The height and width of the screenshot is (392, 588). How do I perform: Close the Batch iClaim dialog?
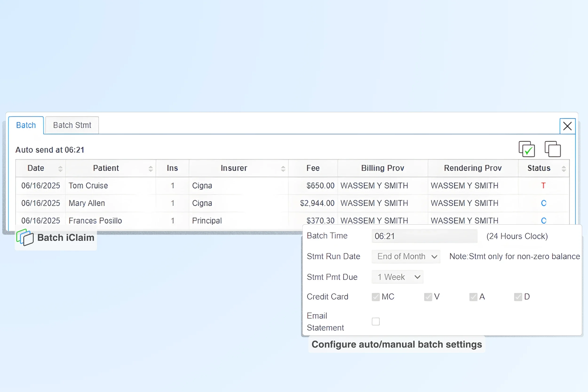click(x=568, y=126)
